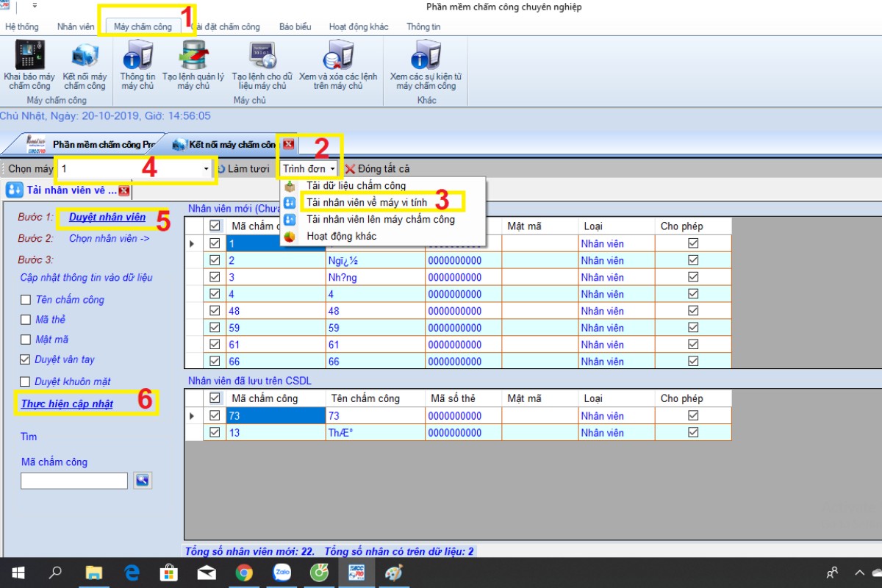
Task: Show hidden system tray icons
Action: click(859, 573)
